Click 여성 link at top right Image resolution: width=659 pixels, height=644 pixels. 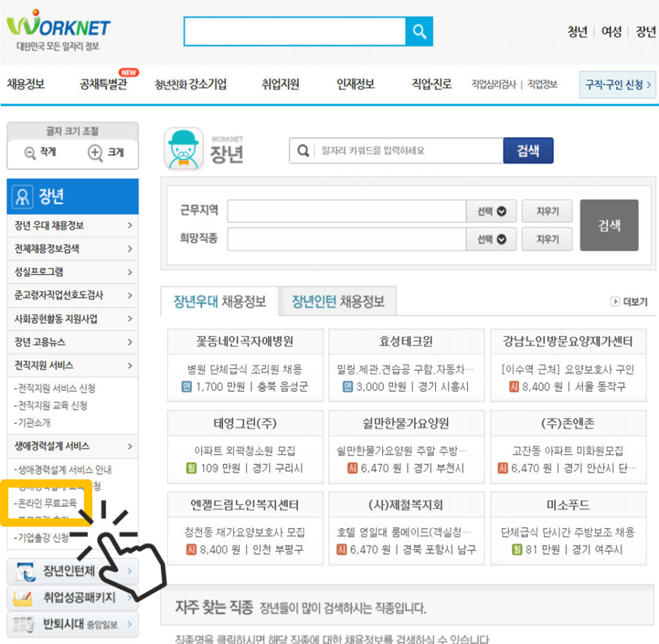pyautogui.click(x=611, y=31)
